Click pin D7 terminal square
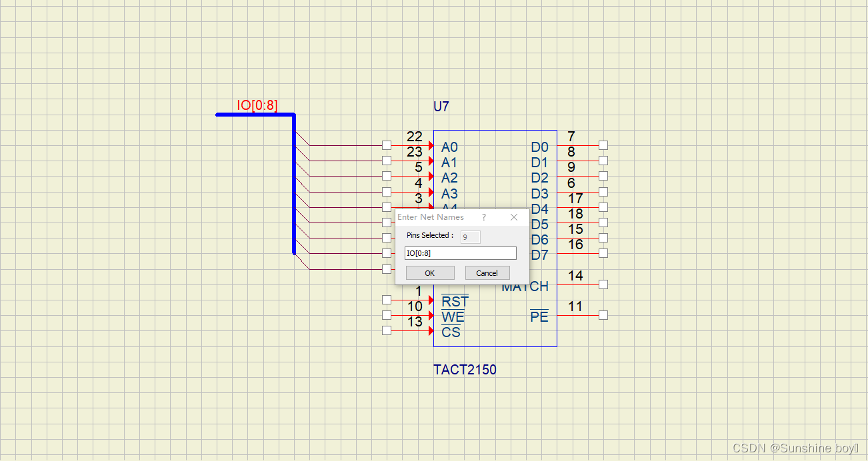Screen dimensions: 868x461 click(603, 253)
